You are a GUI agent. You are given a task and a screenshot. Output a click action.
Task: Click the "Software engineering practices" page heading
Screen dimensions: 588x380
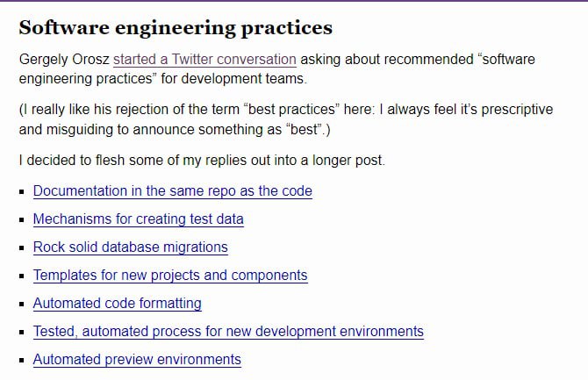click(x=176, y=27)
